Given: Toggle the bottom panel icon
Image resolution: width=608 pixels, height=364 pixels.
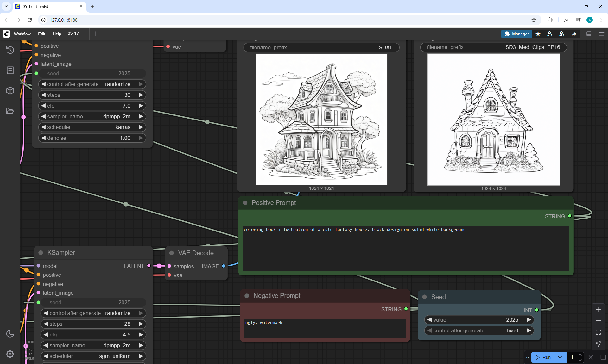Looking at the screenshot, I should click(589, 34).
